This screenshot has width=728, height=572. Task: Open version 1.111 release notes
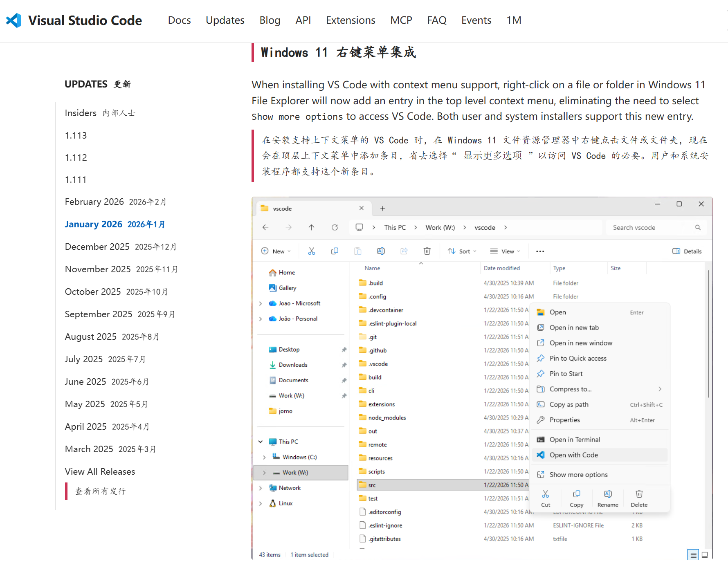tap(76, 179)
